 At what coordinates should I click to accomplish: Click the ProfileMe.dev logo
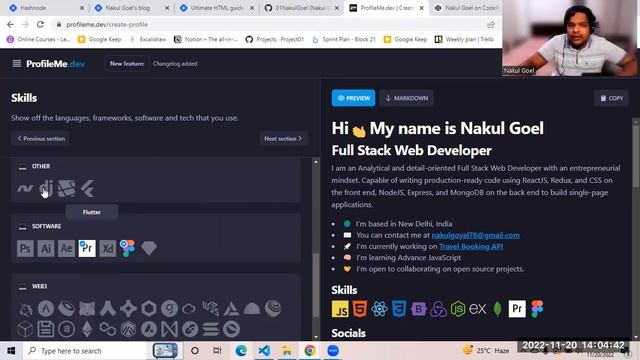(x=56, y=64)
